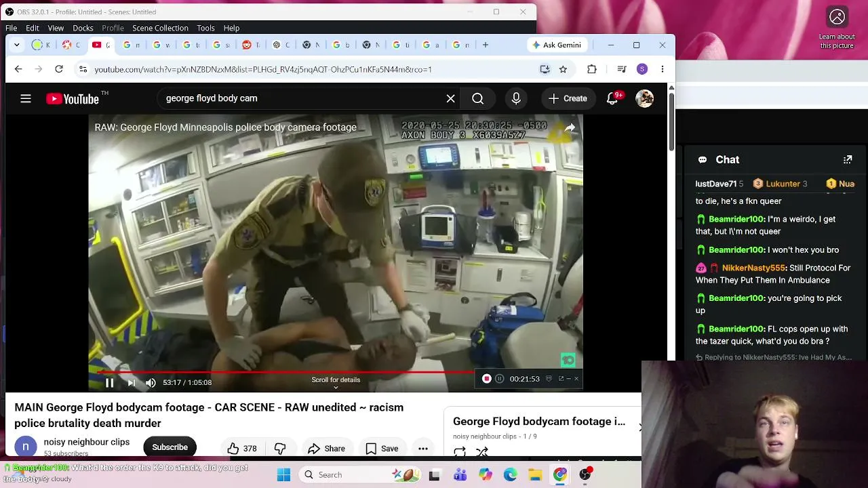
Task: Like the video with 378 likes
Action: (x=242, y=448)
